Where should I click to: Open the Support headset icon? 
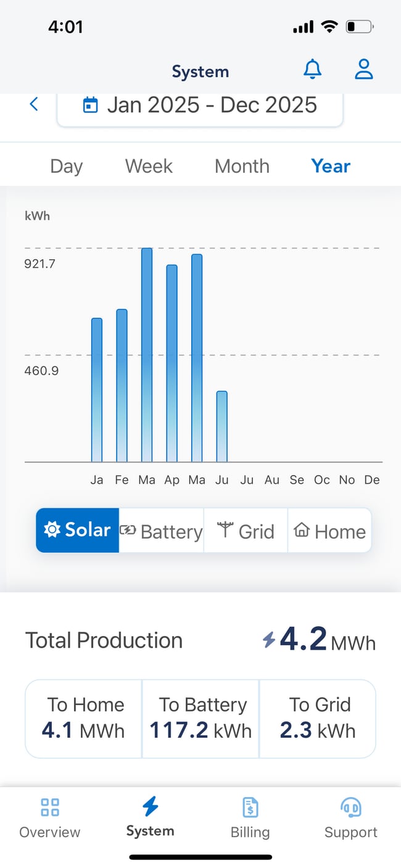[350, 807]
